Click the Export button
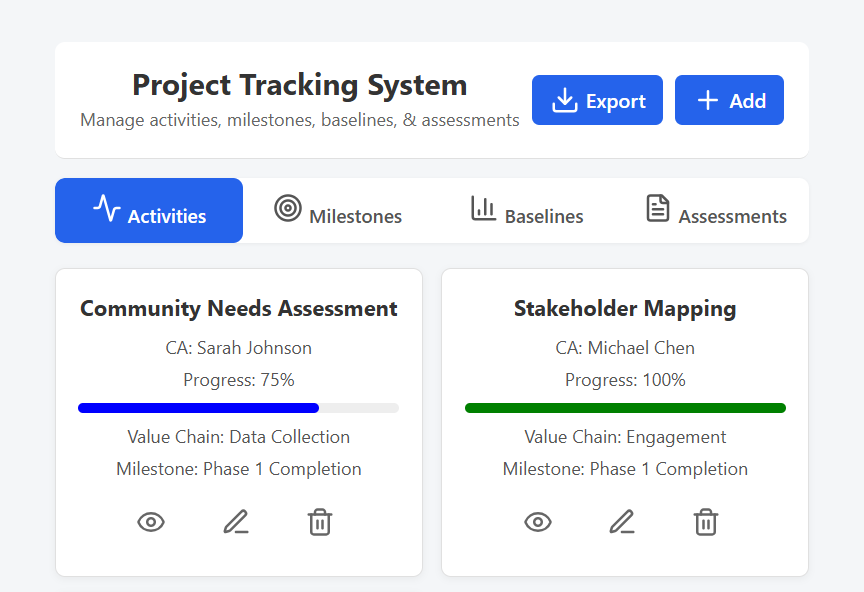864x592 pixels. click(597, 100)
